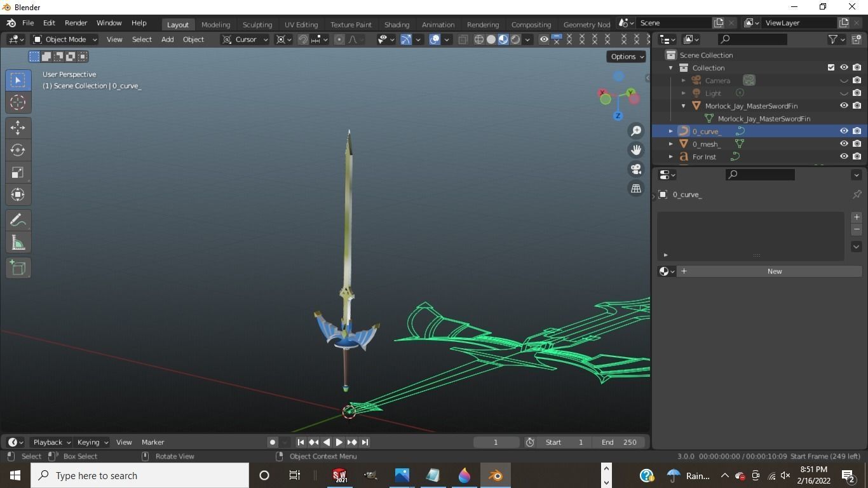Choose the Annotate tool
Viewport: 868px width, 488px height.
[x=18, y=220]
